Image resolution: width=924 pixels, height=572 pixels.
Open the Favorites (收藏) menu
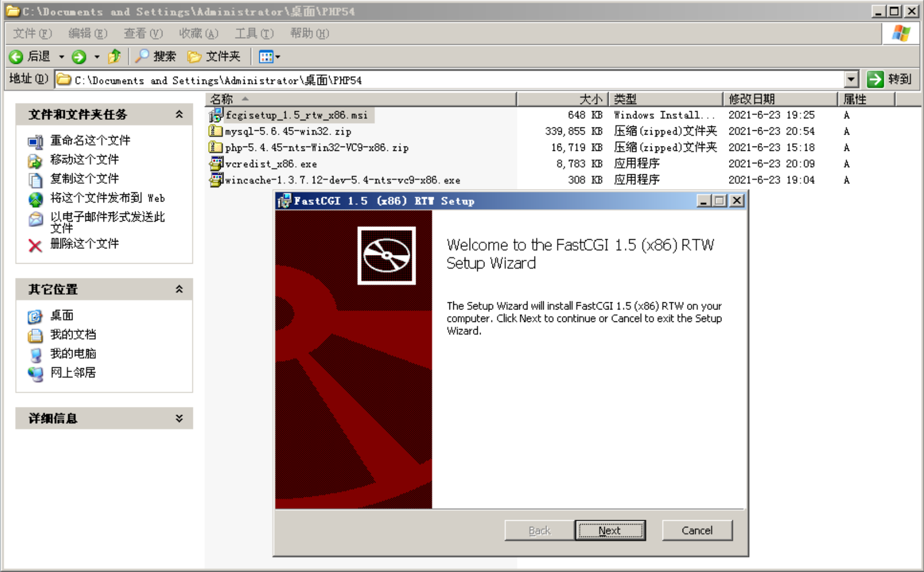[x=199, y=33]
